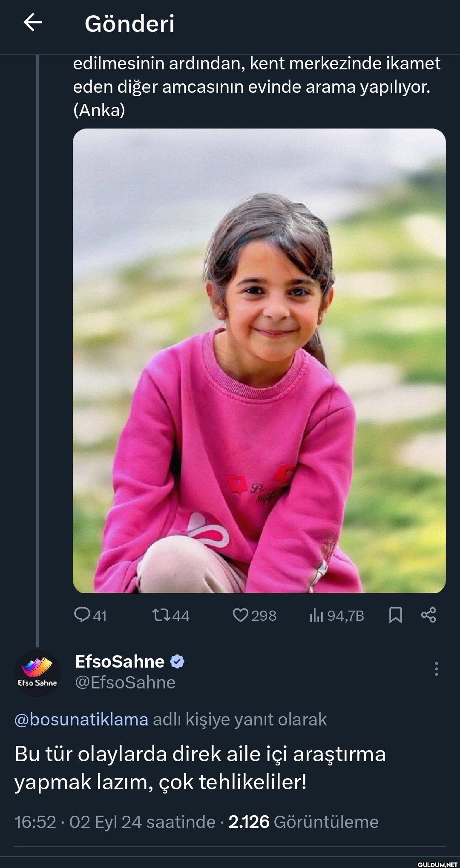Bookmark the post with the photo
This screenshot has height=868, width=460.
click(396, 615)
